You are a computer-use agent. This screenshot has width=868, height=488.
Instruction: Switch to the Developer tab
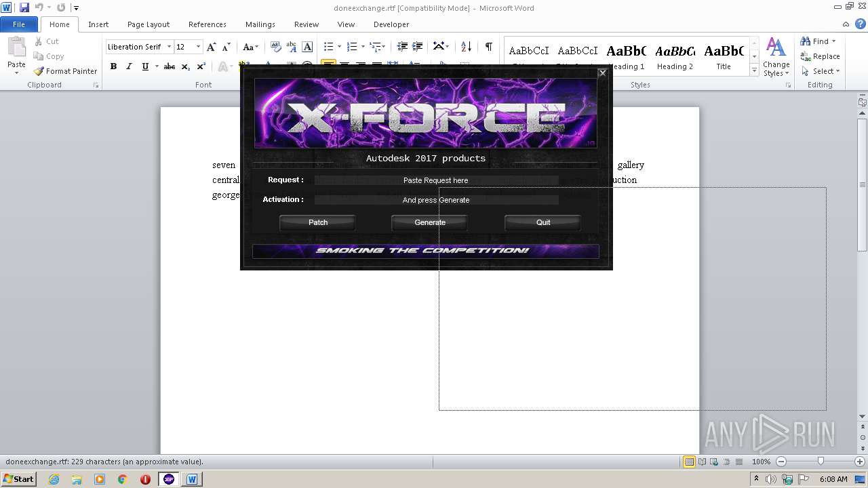[x=391, y=24]
